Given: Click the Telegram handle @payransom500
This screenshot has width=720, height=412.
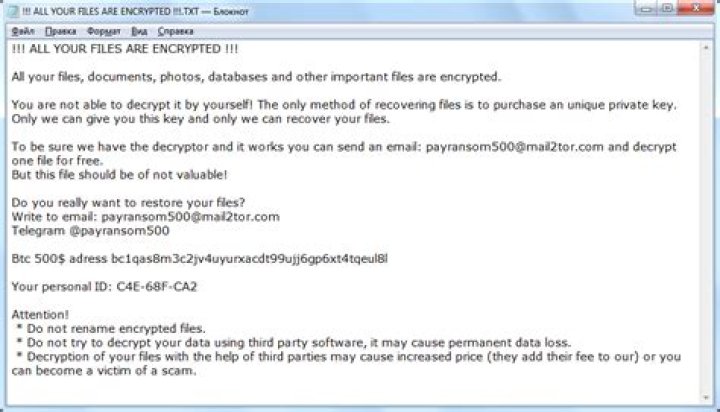Looking at the screenshot, I should (119, 230).
